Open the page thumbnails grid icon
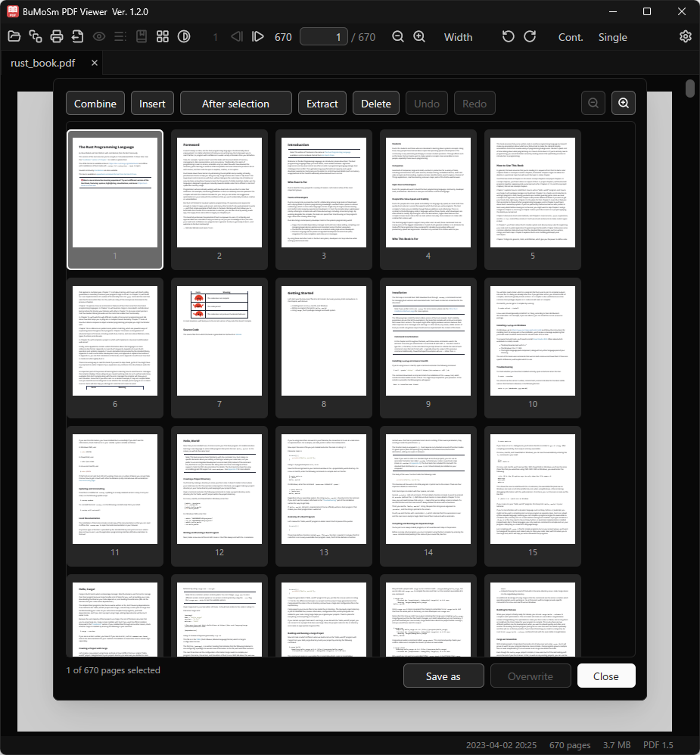The image size is (700, 755). click(163, 36)
